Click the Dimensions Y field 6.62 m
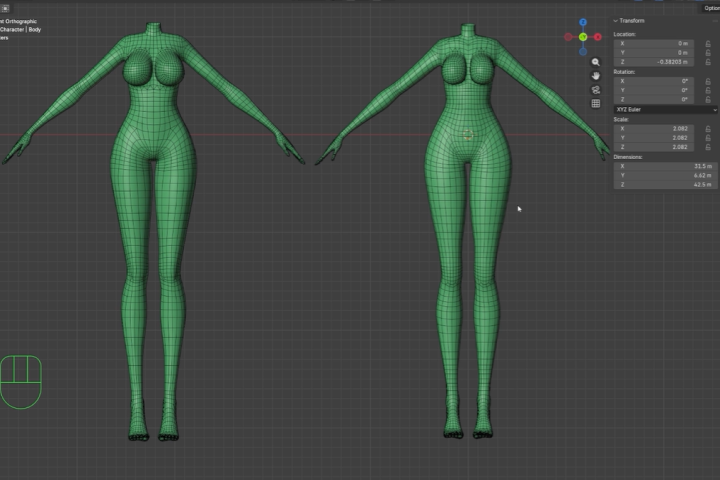The width and height of the screenshot is (720, 480). (666, 175)
